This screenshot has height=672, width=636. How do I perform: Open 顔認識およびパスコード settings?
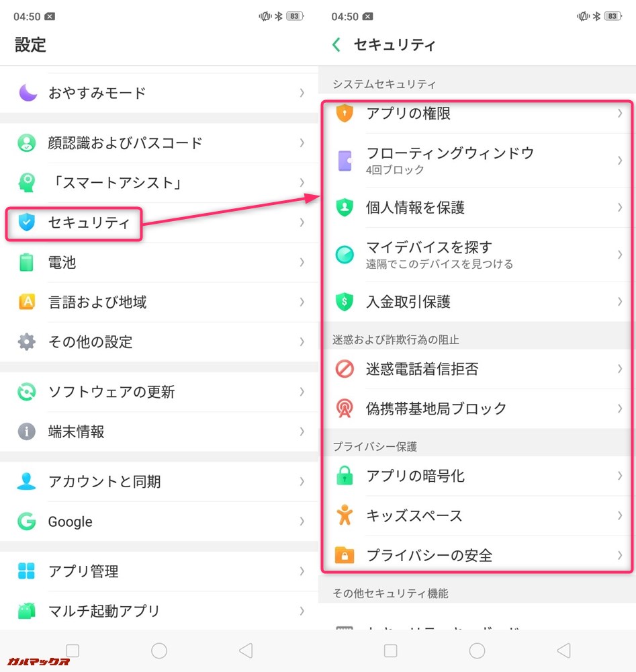pyautogui.click(x=125, y=142)
